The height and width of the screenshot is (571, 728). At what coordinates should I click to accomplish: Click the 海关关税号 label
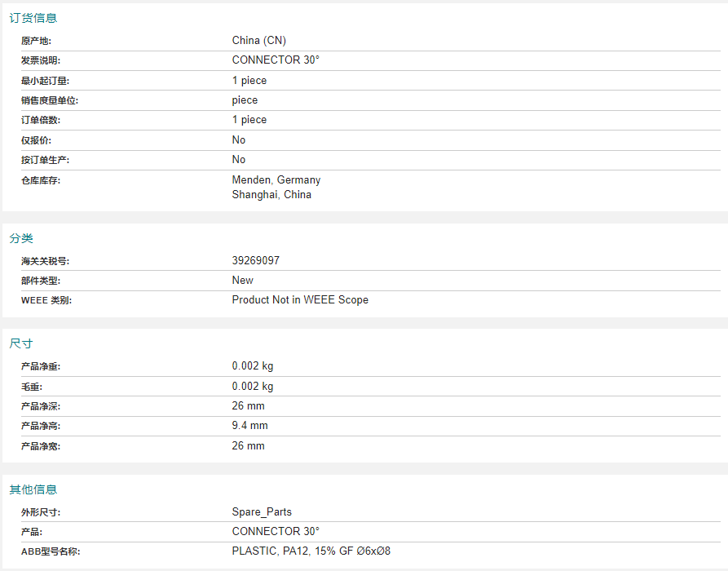pos(45,261)
